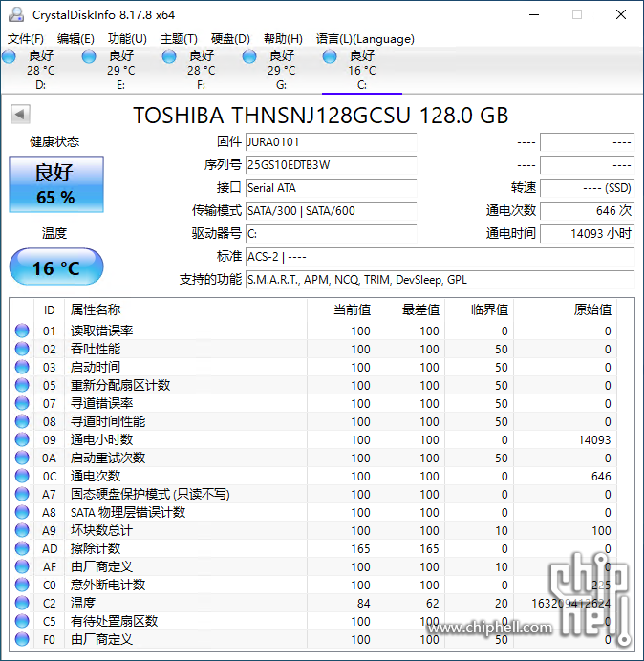This screenshot has width=644, height=661.
Task: Click status icon for attribute 09 通电小时数
Action: click(22, 439)
